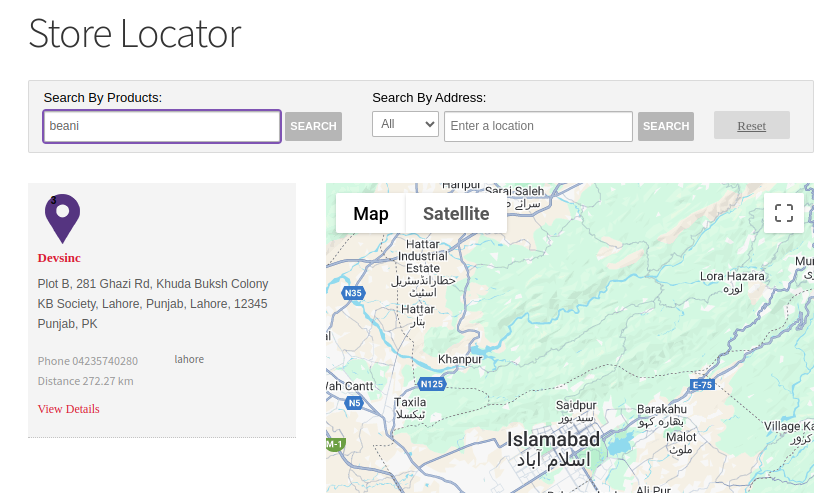Switch to the Satellite view tab
The width and height of the screenshot is (835, 493).
coord(456,213)
